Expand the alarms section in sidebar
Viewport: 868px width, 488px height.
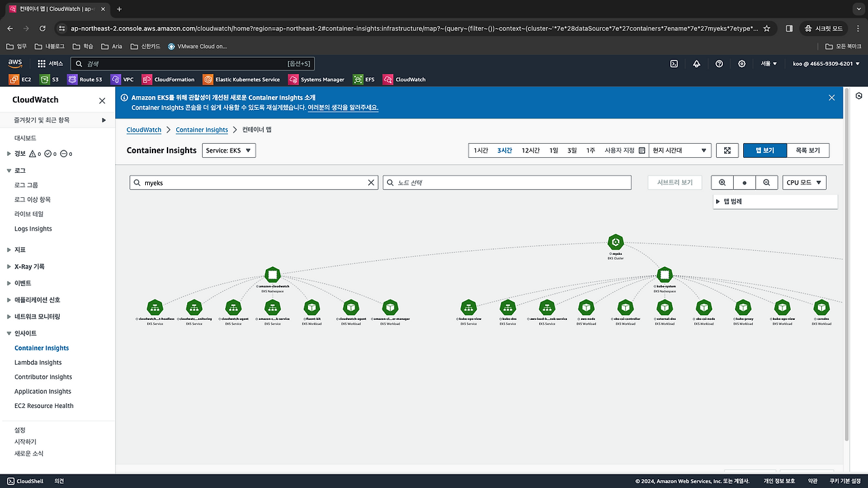tap(9, 154)
